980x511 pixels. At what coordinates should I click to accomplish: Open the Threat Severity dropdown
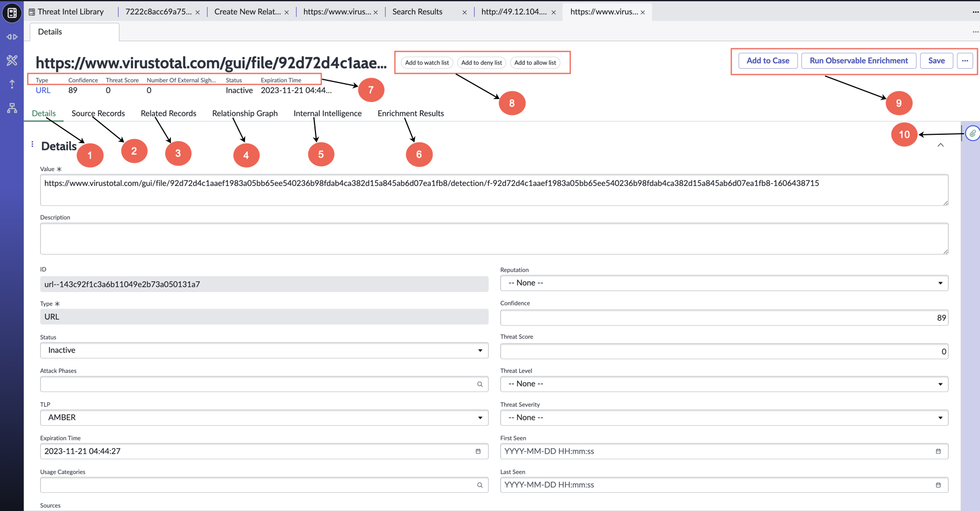[724, 418]
